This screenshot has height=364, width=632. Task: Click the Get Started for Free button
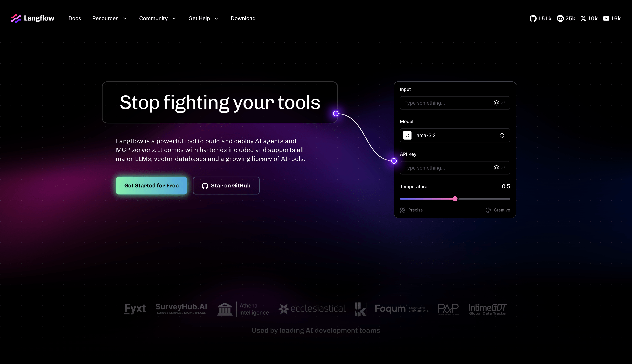pyautogui.click(x=151, y=186)
